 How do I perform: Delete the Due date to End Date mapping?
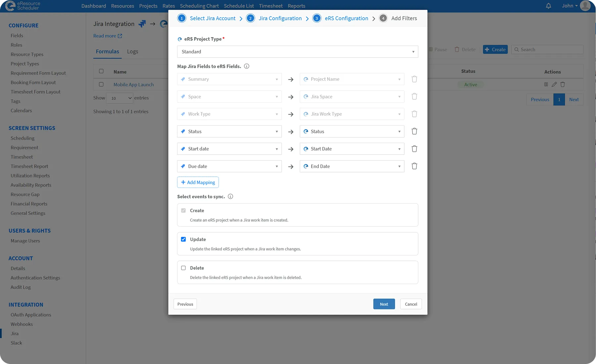point(414,166)
